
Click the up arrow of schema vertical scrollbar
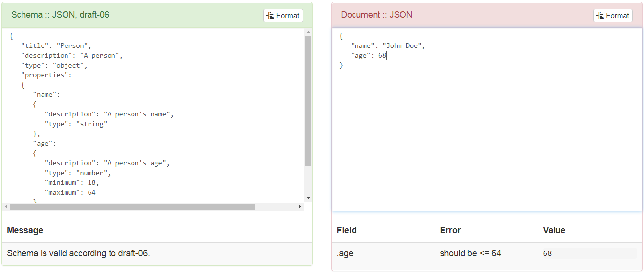pyautogui.click(x=308, y=33)
